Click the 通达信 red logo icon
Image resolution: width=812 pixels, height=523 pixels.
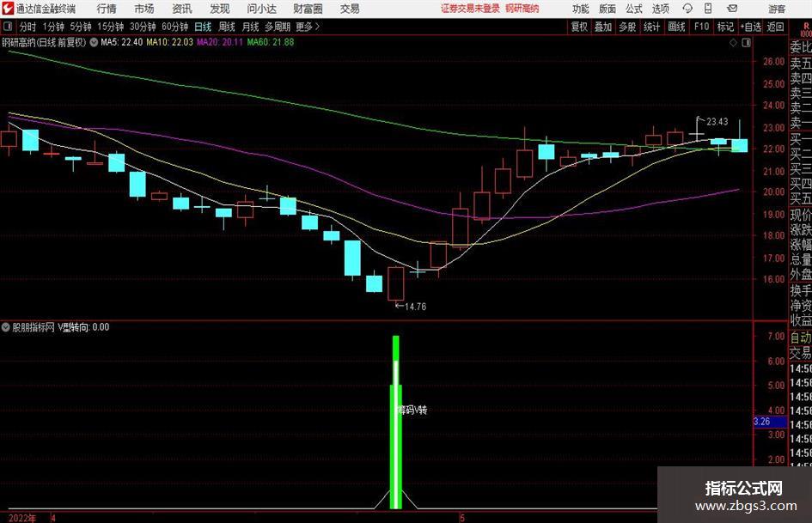pos(7,9)
